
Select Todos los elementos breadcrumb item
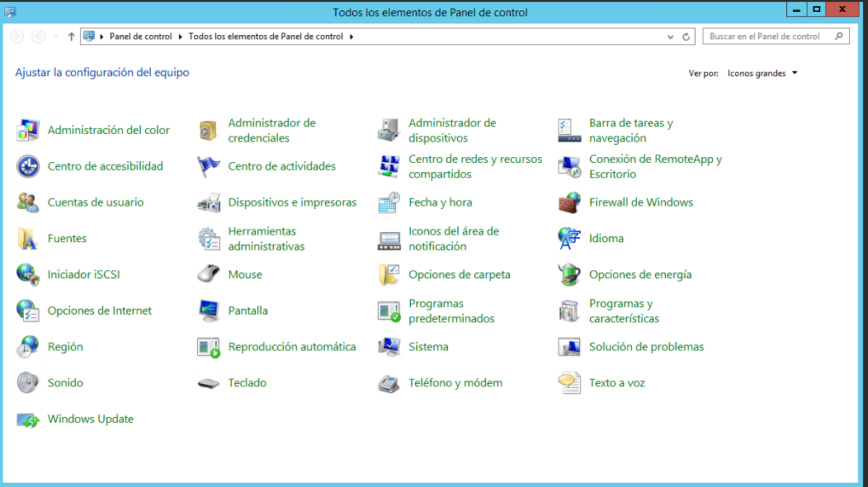(x=266, y=36)
